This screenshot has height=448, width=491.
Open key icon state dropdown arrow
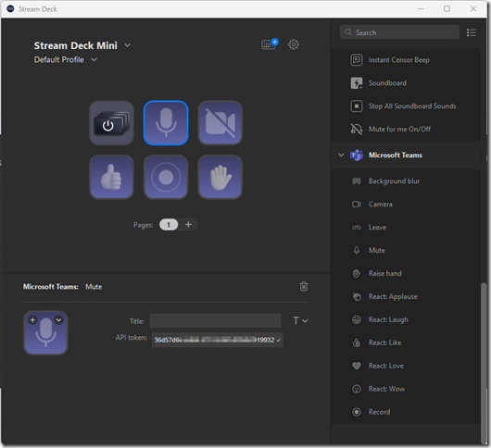(x=58, y=319)
